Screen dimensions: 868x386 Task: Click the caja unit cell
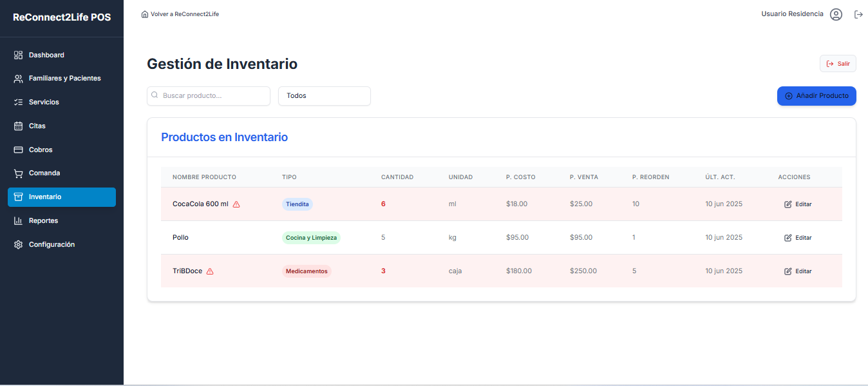click(x=455, y=271)
